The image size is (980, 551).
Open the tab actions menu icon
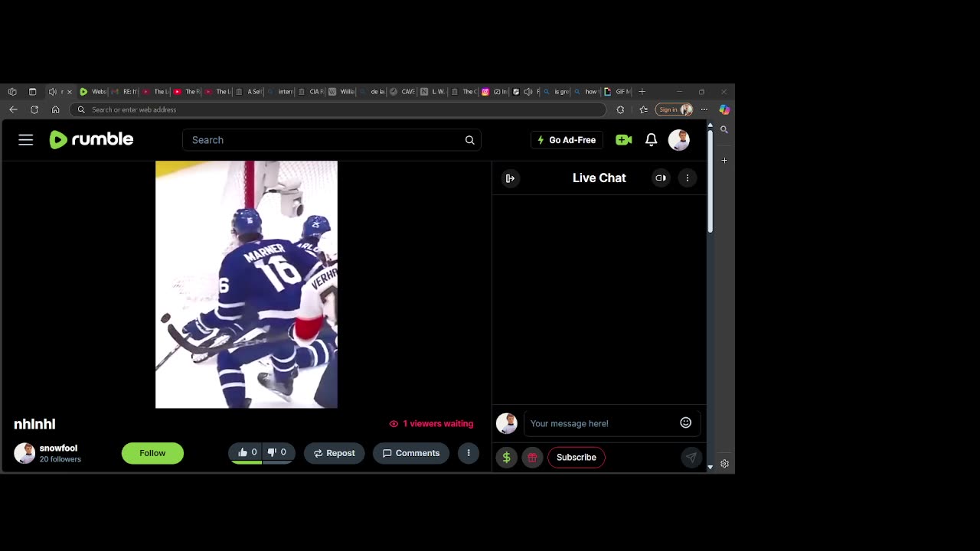click(x=32, y=92)
